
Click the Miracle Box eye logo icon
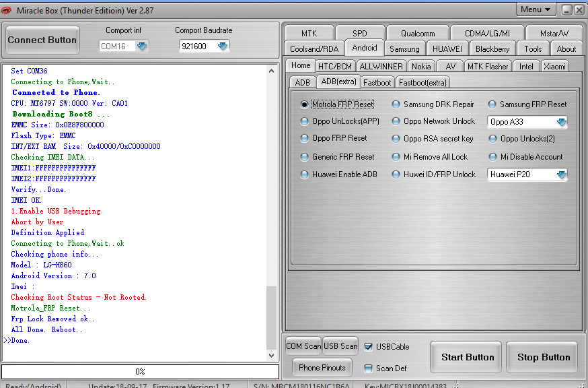click(x=6, y=11)
